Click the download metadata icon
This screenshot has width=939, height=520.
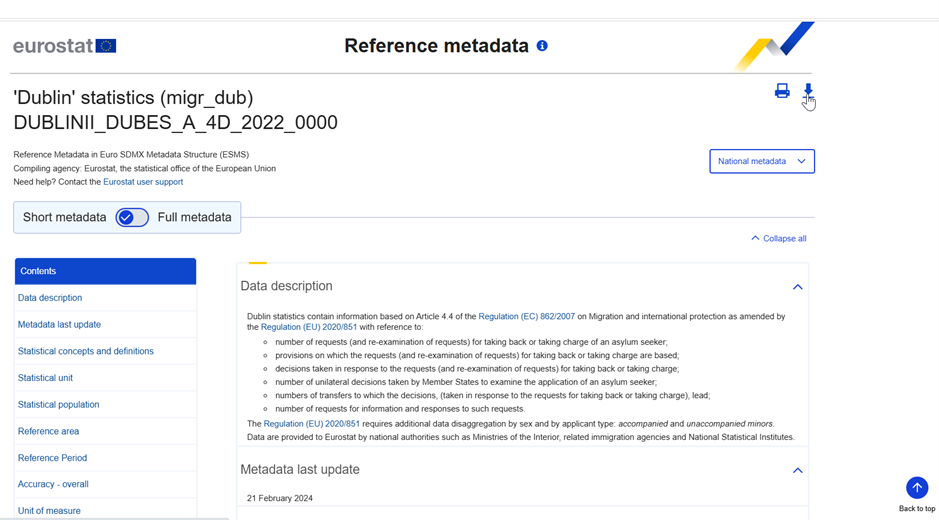[x=808, y=90]
